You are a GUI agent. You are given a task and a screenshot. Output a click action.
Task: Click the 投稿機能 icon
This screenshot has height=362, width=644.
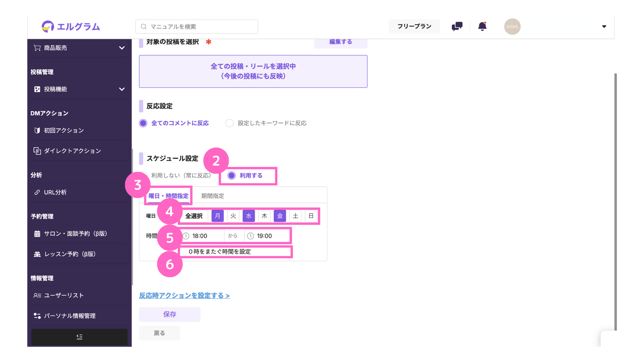[37, 89]
